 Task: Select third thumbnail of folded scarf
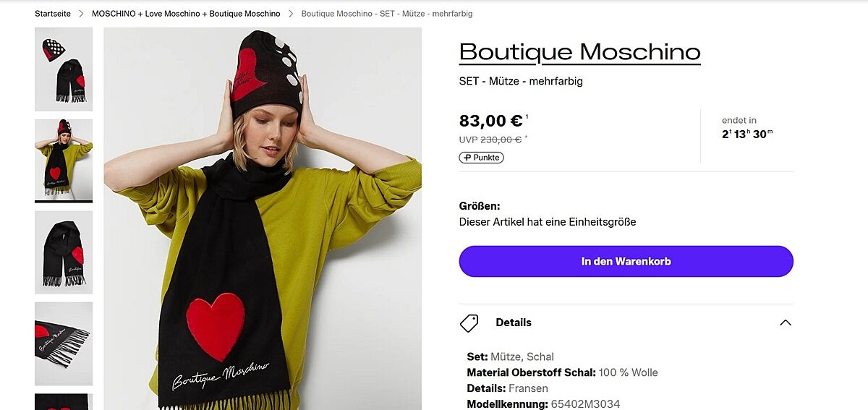64,252
